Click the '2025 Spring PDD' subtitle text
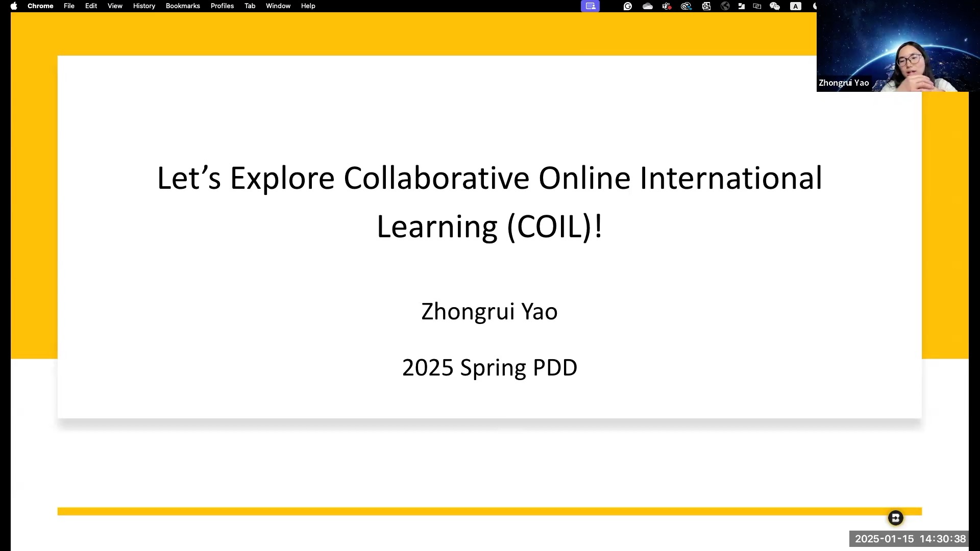This screenshot has height=551, width=980. pyautogui.click(x=489, y=367)
